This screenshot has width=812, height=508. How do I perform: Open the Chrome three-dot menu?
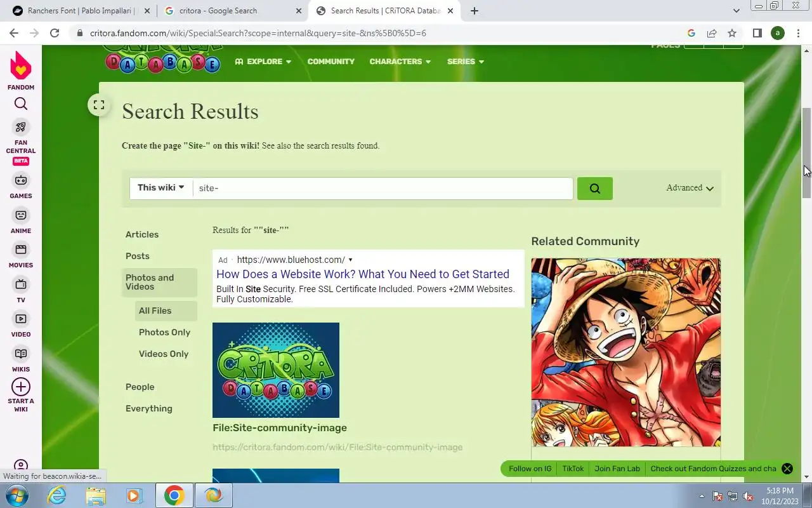[799, 33]
